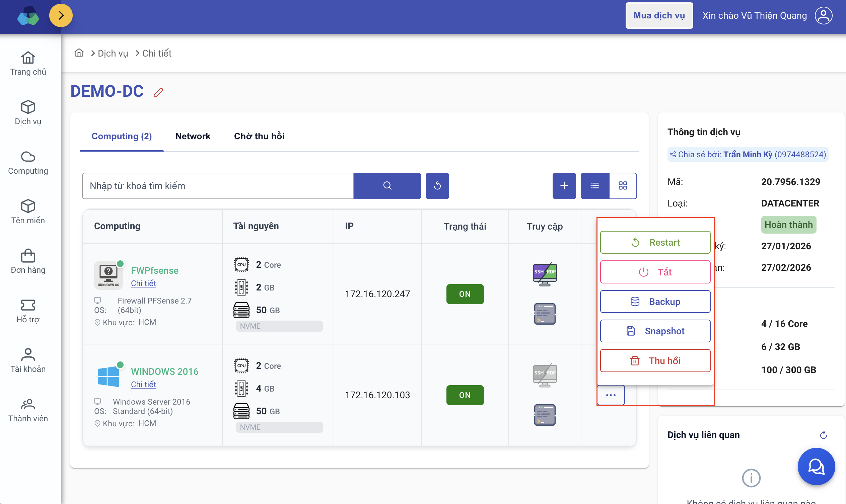Open console terminal for WINDOWS 2016
The image size is (846, 504).
coord(545,415)
